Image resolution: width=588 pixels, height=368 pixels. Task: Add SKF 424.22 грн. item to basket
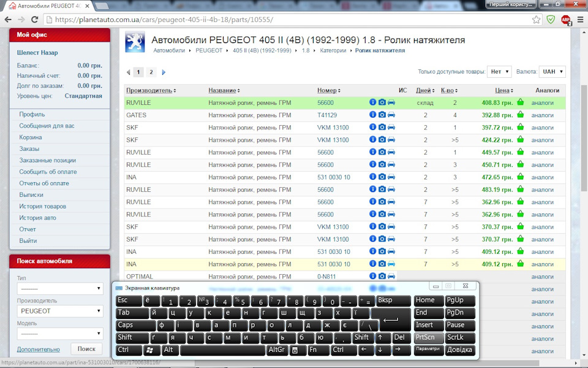pos(520,139)
